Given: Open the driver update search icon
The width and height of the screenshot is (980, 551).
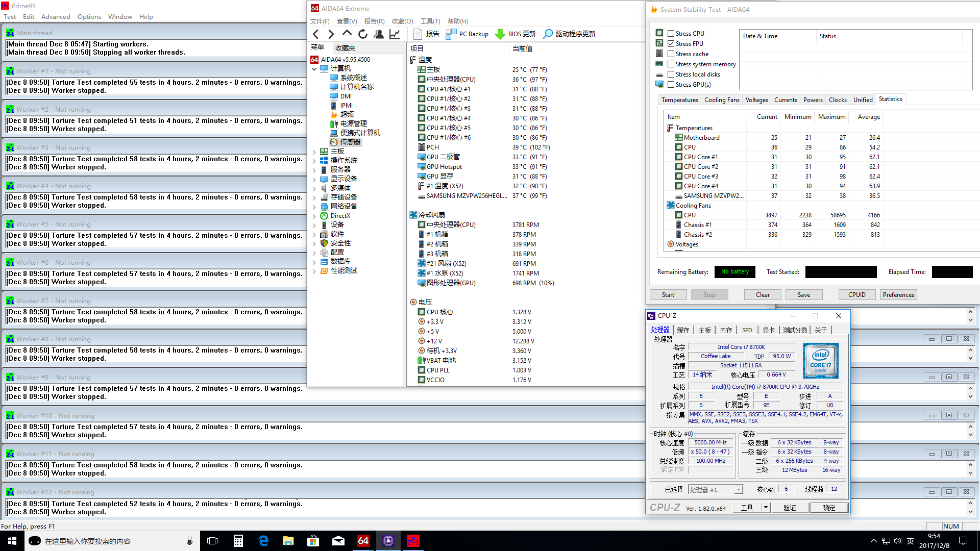Looking at the screenshot, I should [548, 34].
